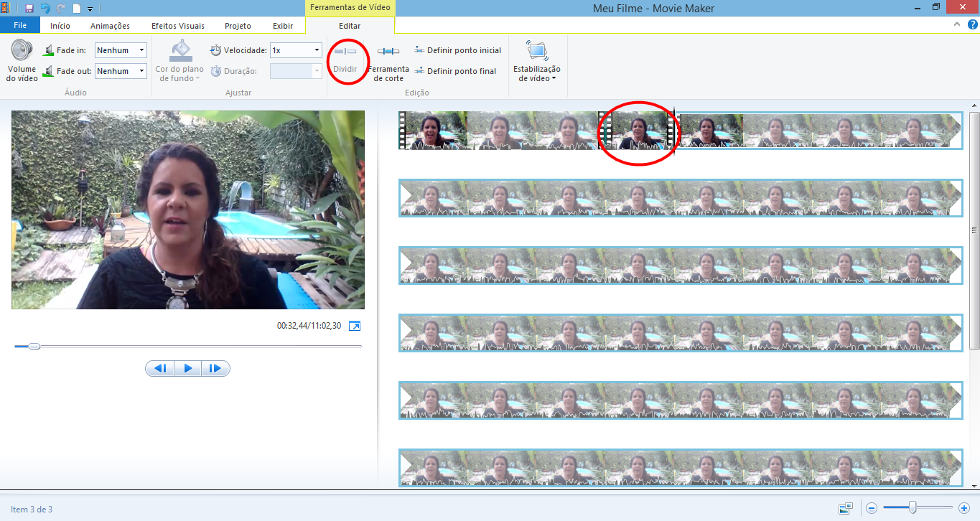The width and height of the screenshot is (980, 521).
Task: Click the preview seek bar handle
Action: point(34,346)
